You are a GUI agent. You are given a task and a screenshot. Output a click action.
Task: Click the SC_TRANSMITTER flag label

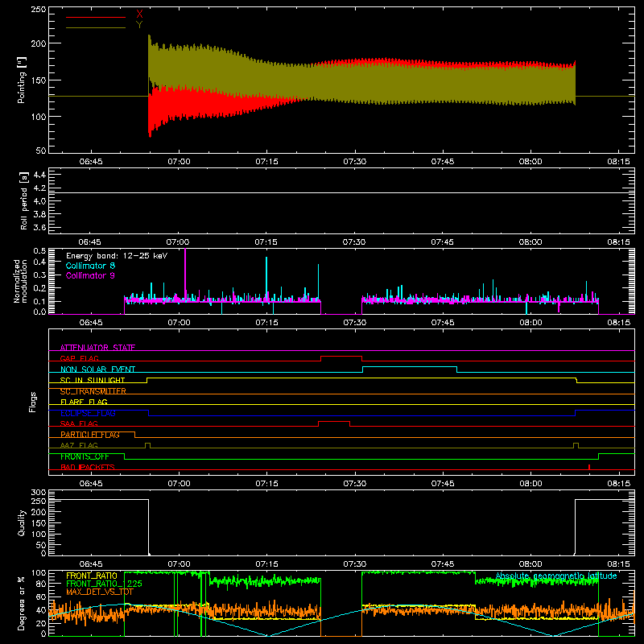[93, 391]
